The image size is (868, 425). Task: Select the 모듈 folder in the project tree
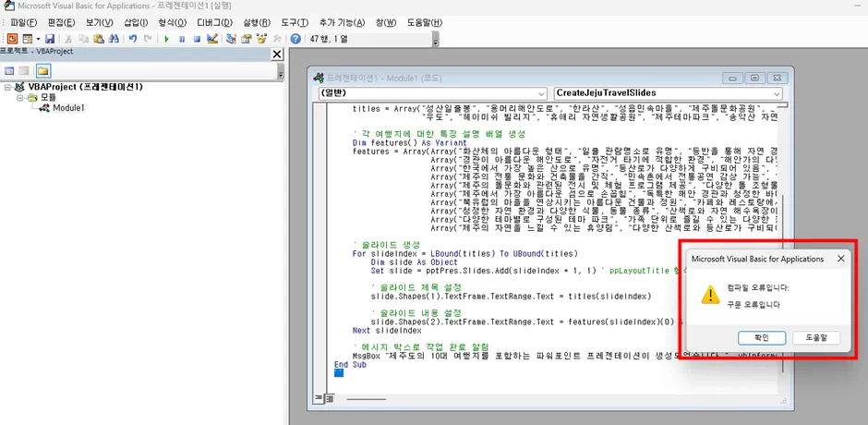coord(48,98)
